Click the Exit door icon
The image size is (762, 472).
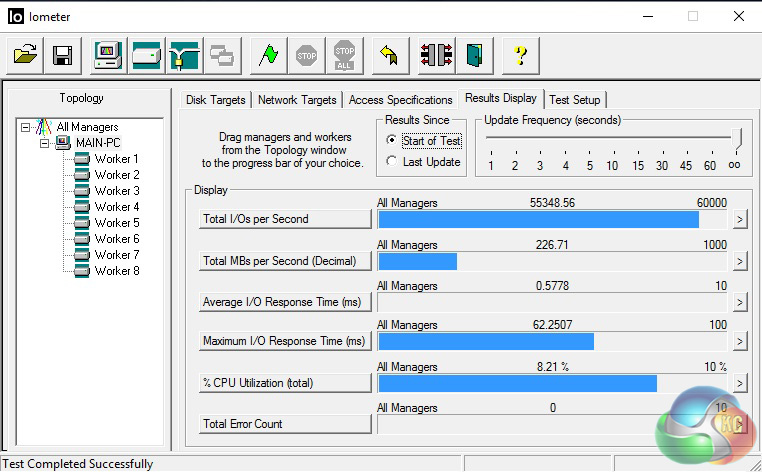(475, 55)
